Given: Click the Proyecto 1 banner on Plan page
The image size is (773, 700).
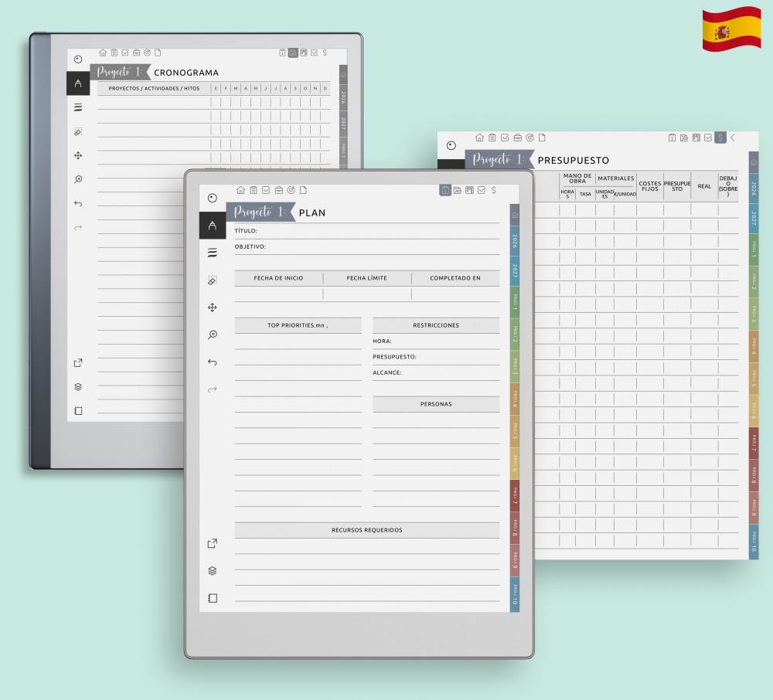Looking at the screenshot, I should point(260,212).
